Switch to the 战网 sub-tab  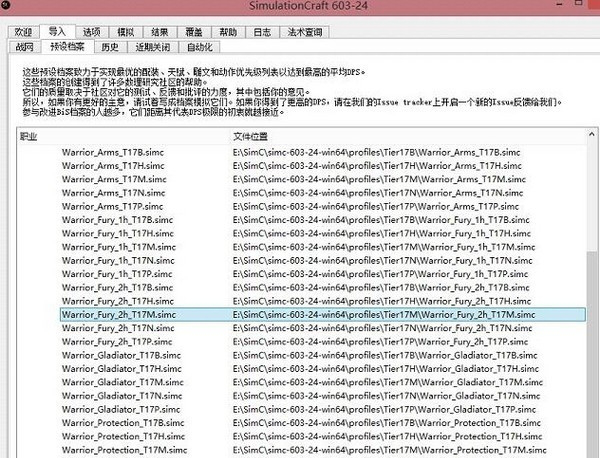tap(24, 47)
